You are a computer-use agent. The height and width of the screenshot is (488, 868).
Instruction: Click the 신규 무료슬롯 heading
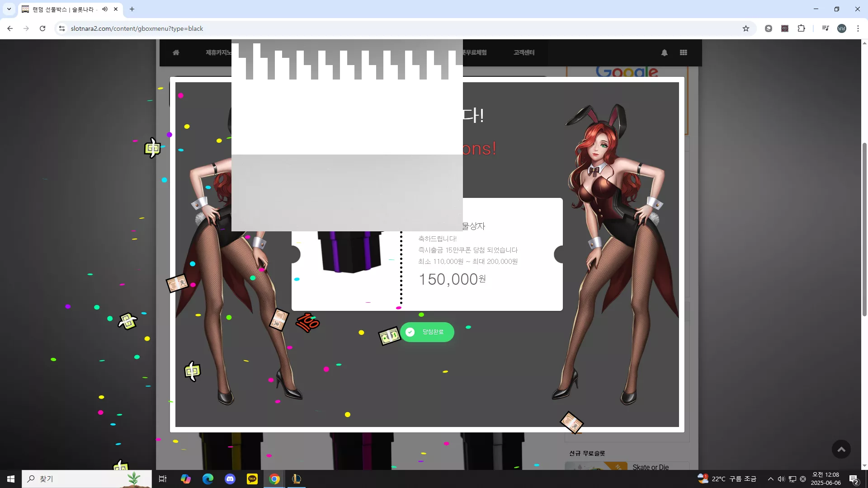click(x=587, y=453)
